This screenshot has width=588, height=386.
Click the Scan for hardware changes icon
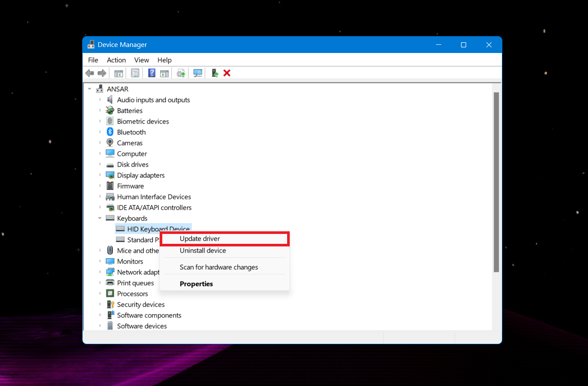(198, 73)
